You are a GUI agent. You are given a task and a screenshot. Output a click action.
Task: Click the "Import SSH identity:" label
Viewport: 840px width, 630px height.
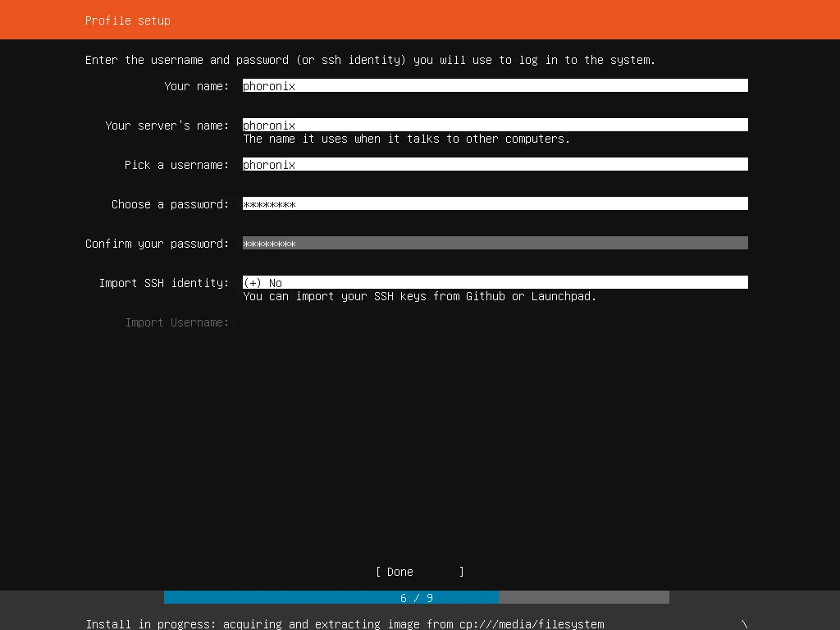point(164,283)
